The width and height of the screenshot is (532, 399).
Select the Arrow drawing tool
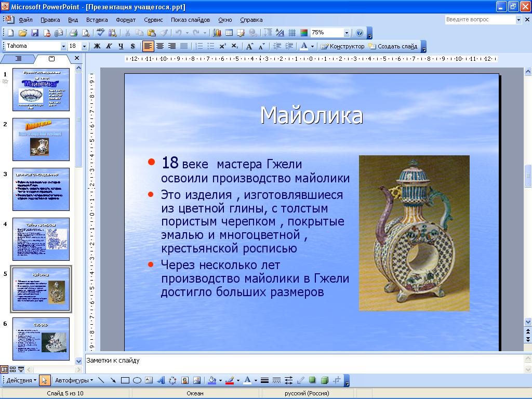tap(113, 380)
